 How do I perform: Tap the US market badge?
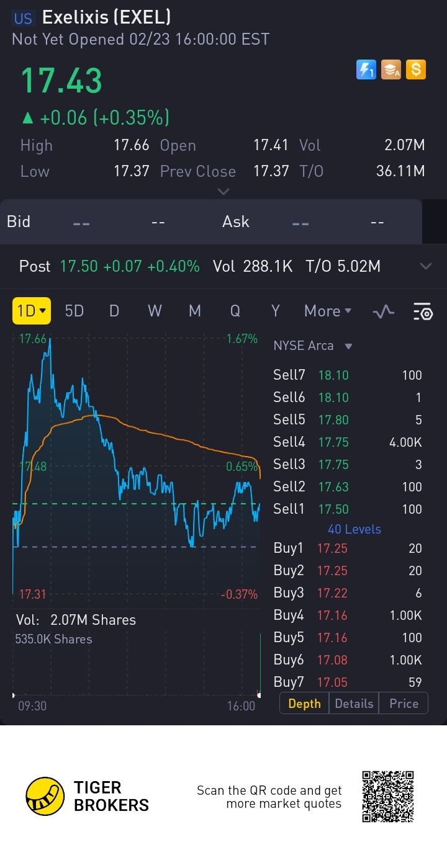[23, 19]
